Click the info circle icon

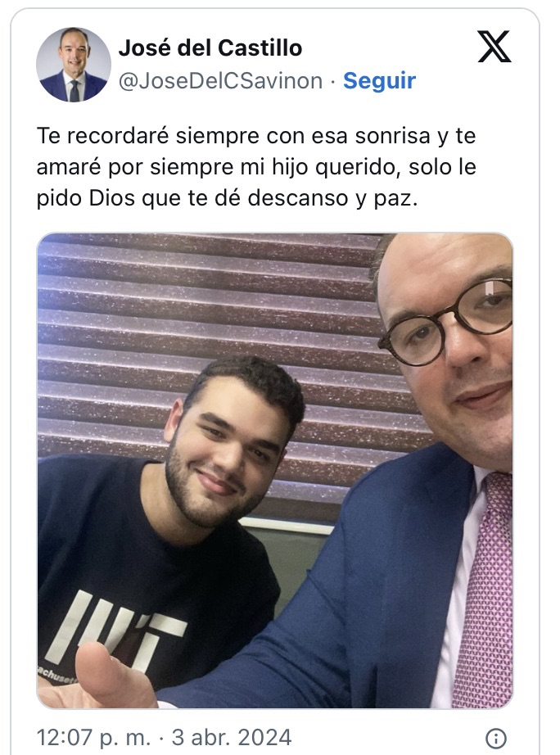pos(496,738)
